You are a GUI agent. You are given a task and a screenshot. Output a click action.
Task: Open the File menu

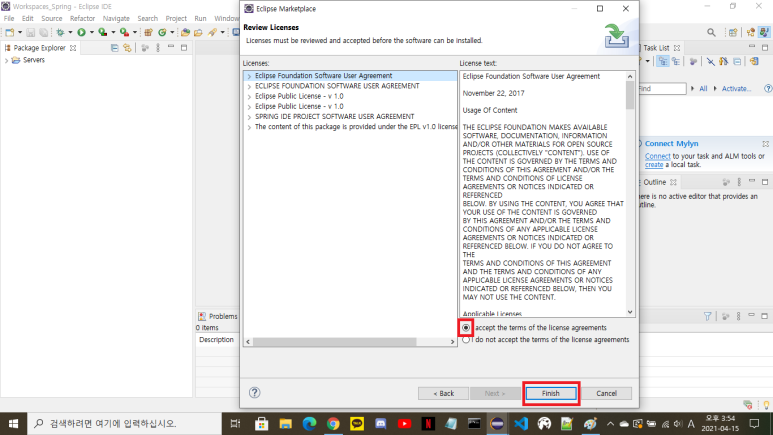[9, 18]
